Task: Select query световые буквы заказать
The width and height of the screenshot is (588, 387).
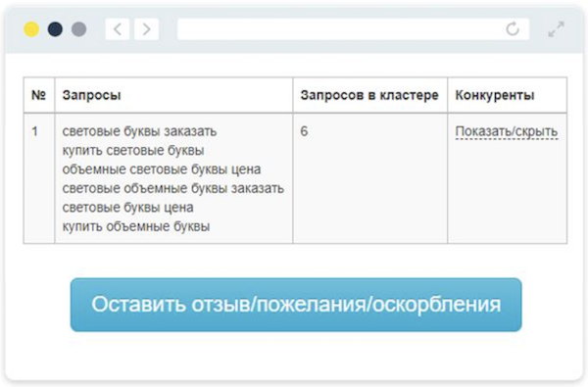Action: point(139,131)
